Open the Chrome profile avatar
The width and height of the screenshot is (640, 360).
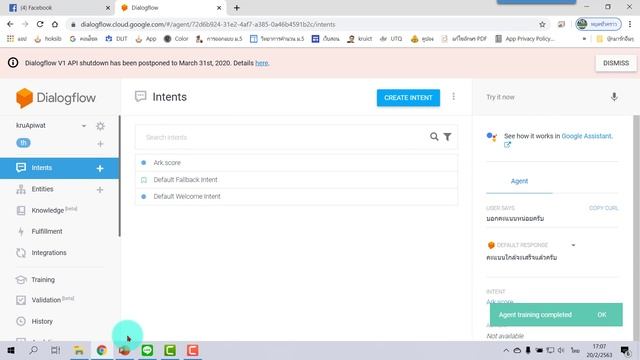[582, 24]
